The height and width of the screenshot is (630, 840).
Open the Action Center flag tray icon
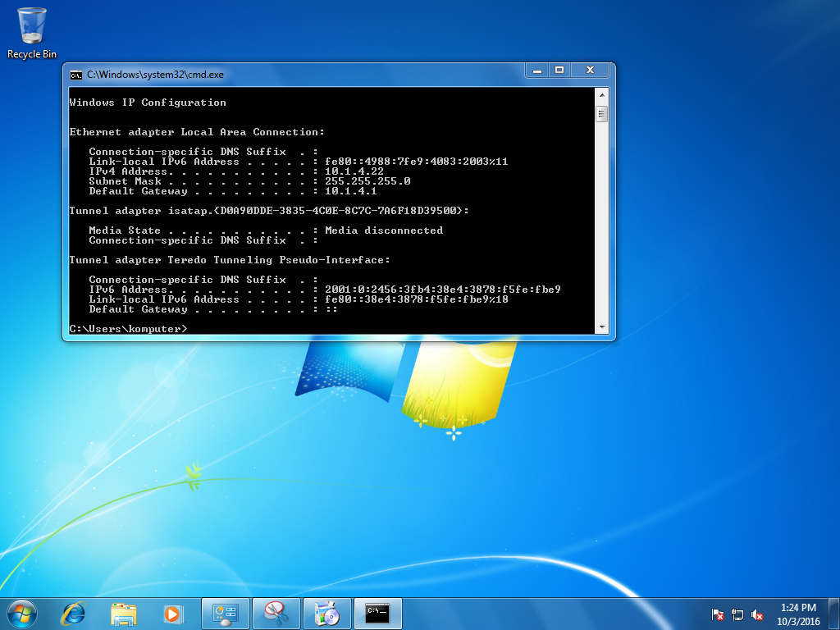click(x=717, y=614)
